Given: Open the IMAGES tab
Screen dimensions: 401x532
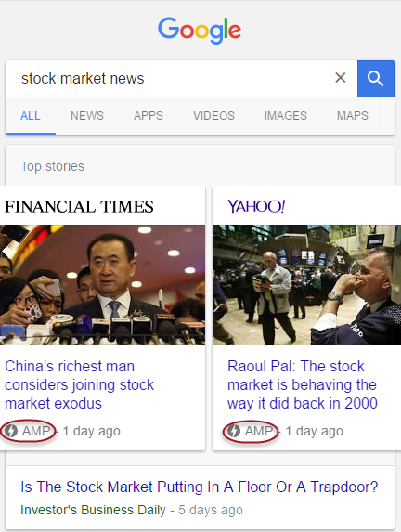Looking at the screenshot, I should (286, 116).
